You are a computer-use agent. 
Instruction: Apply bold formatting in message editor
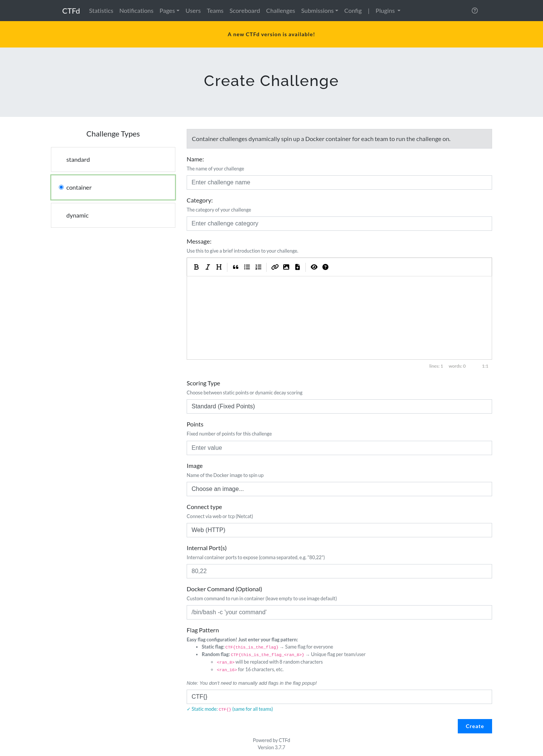click(196, 267)
